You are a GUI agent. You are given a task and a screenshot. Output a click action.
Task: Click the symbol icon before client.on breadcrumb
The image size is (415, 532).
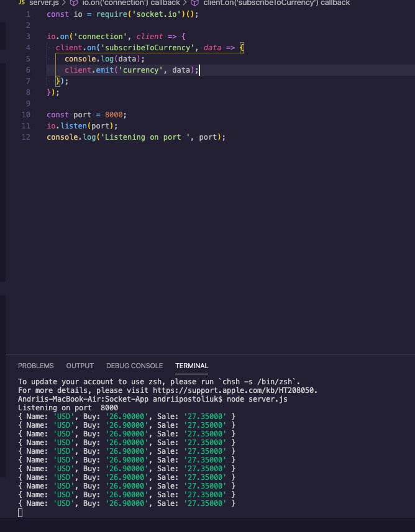point(194,2)
